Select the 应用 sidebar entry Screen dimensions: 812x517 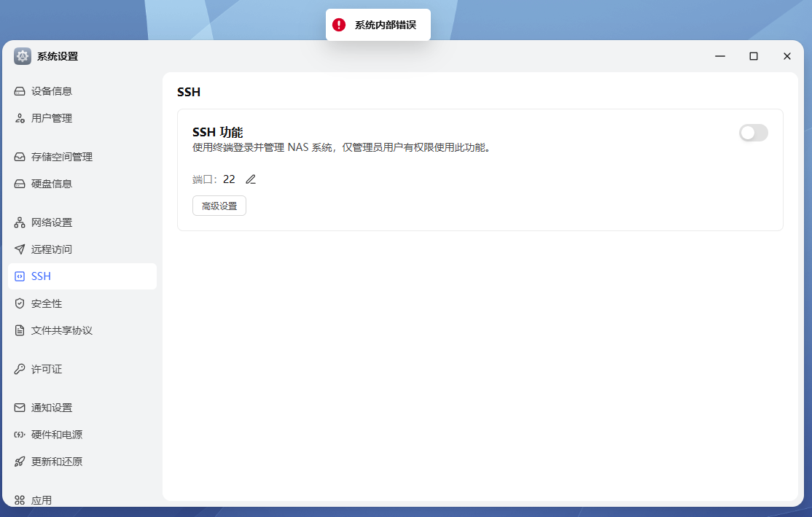[42, 499]
